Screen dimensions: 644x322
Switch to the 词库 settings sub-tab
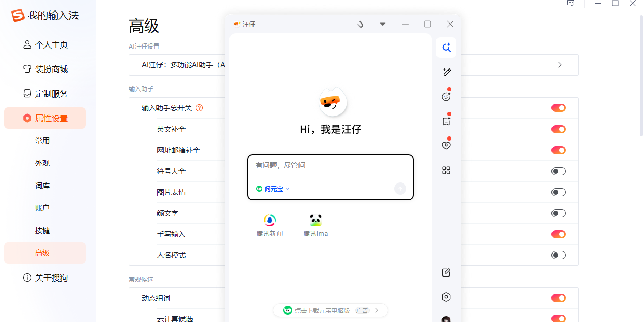point(42,186)
